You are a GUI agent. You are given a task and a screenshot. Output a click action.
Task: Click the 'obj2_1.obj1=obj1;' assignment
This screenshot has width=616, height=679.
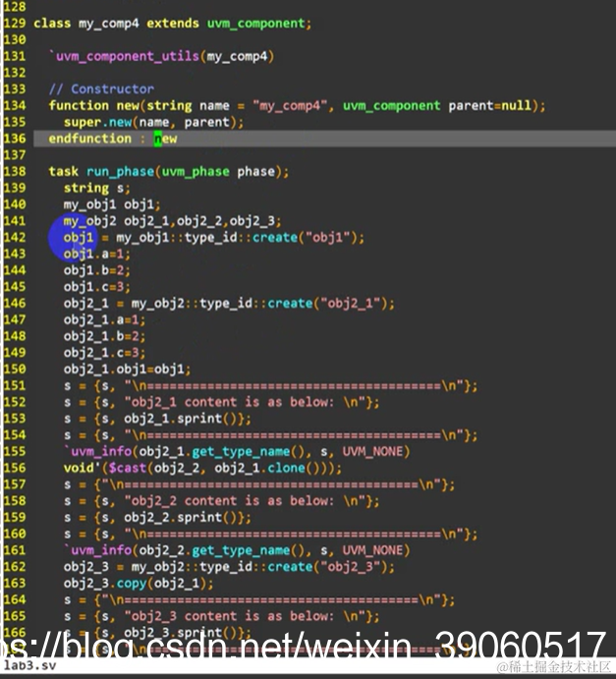(127, 368)
